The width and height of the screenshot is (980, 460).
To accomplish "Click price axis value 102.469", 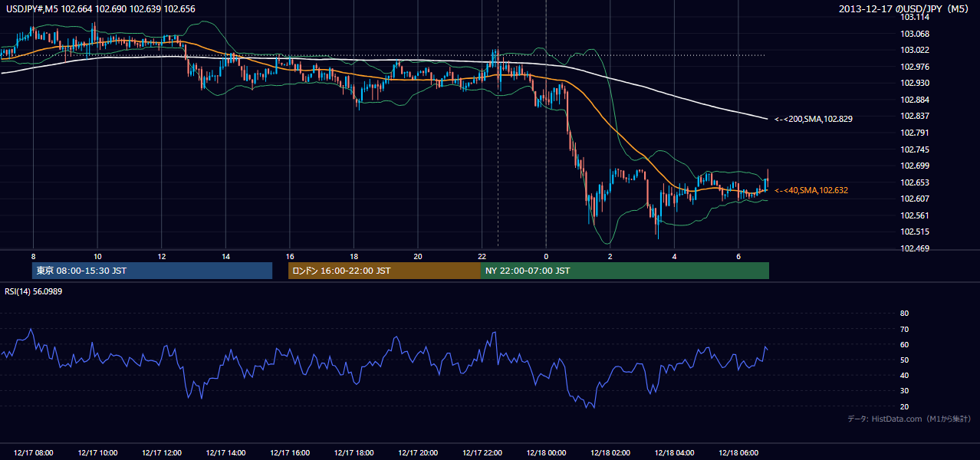I will tap(914, 248).
